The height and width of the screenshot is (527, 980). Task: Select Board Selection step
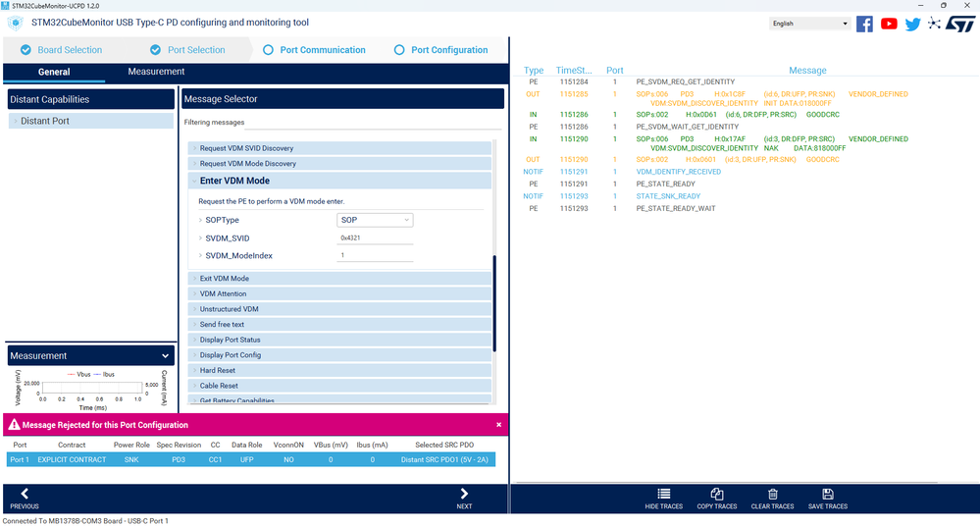tap(61, 50)
